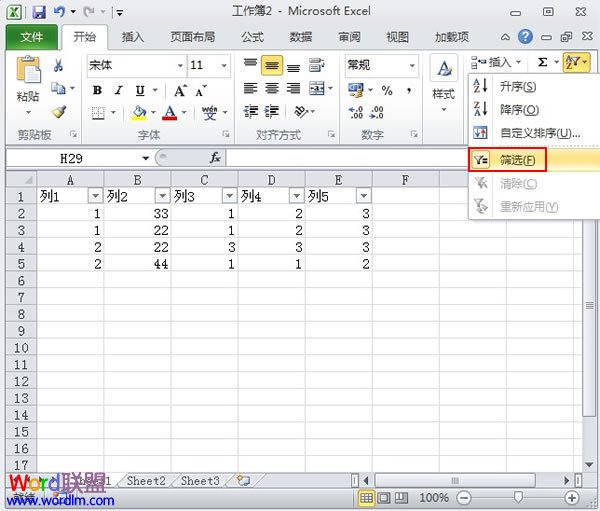600x511 pixels.
Task: Toggle Italic formatting
Action: [118, 90]
